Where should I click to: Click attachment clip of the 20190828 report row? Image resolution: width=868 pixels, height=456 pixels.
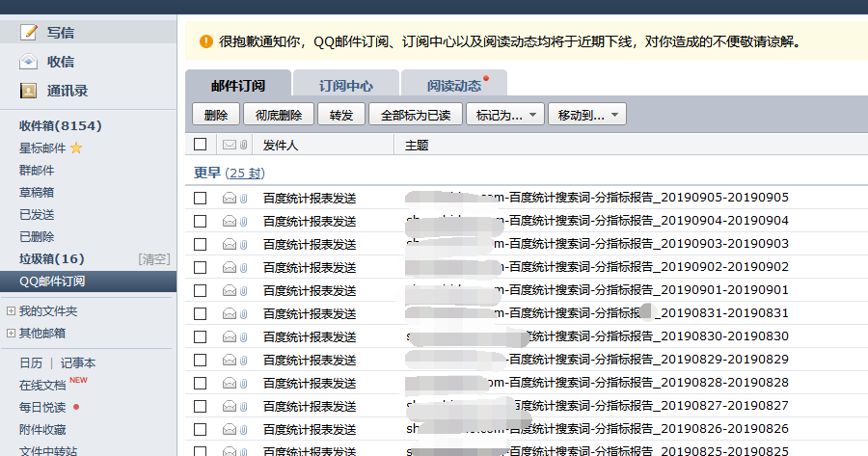244,384
